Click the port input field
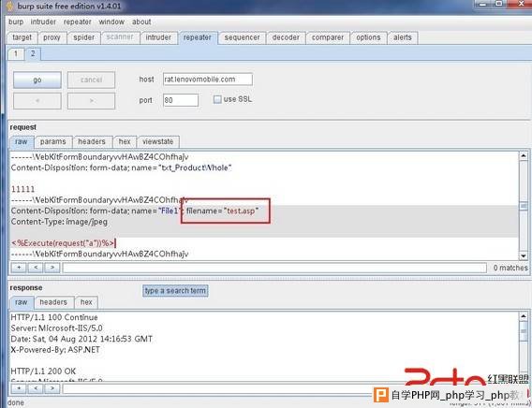The height and width of the screenshot is (408, 532). 181,100
